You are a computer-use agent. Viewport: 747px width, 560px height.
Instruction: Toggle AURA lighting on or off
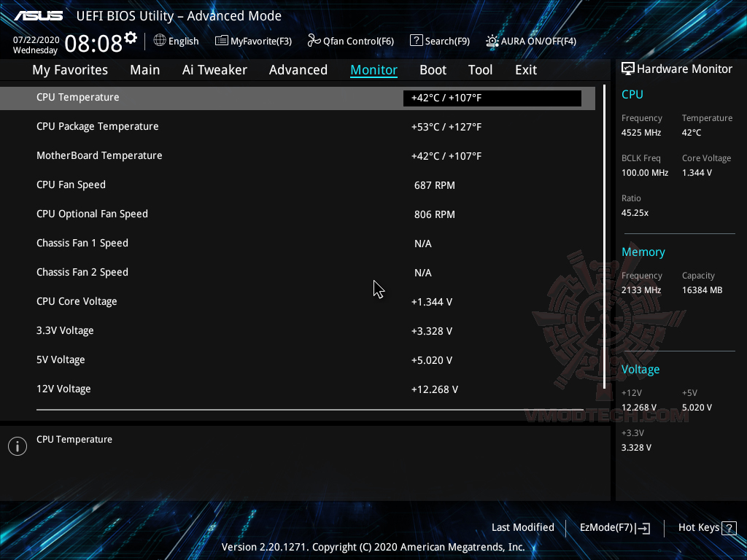tap(530, 41)
